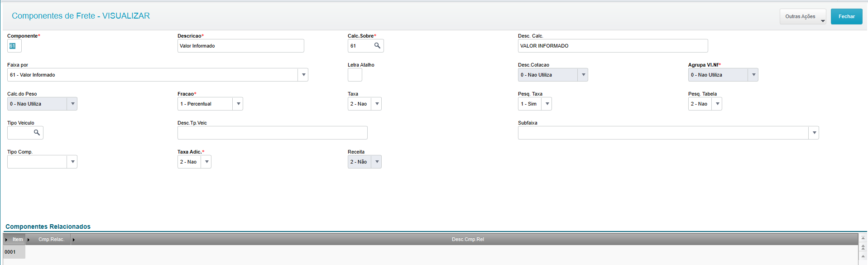Open the Pesq. Taxa dropdown
This screenshot has height=265, width=868.
point(547,104)
